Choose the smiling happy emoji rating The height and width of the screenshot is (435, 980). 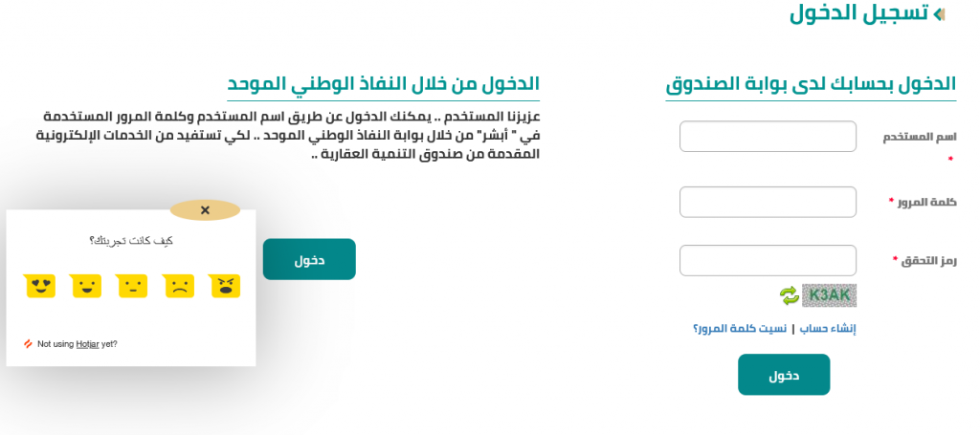coord(86,286)
